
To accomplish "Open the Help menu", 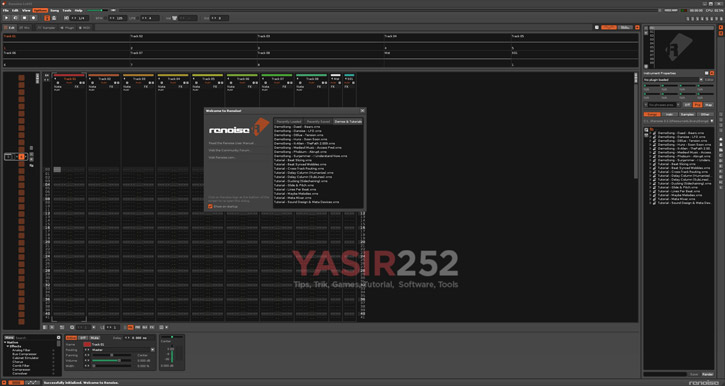I will 79,10.
